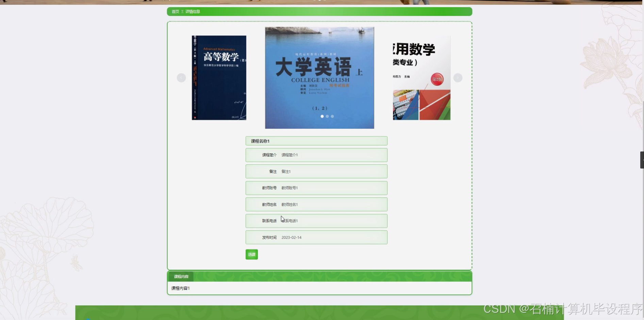Click the next-slide arrow on the carousel
Screen dimensions: 644x320
(x=458, y=77)
